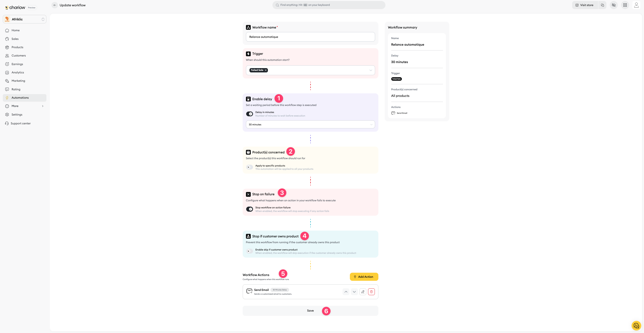
Task: Click the back arrow beside Update workflow
Action: click(x=55, y=5)
